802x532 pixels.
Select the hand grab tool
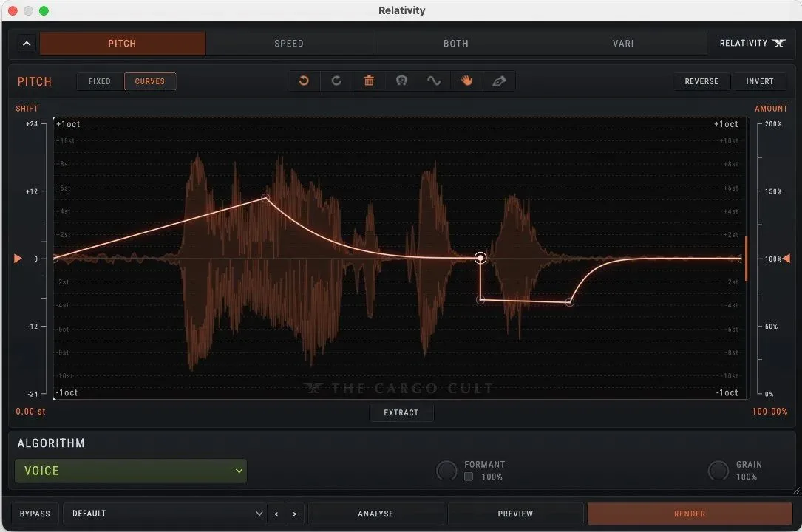466,81
